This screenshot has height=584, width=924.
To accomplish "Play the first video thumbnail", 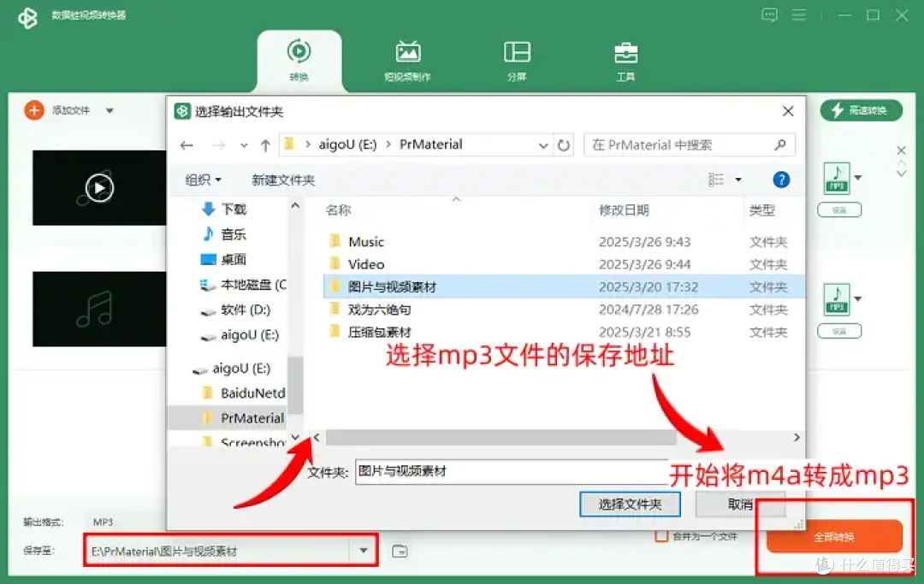I will [99, 188].
